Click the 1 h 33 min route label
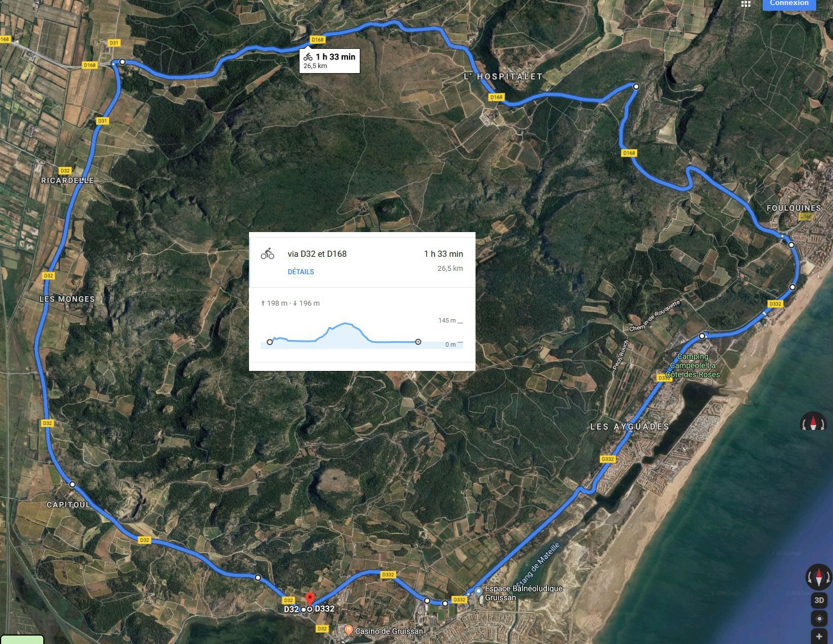This screenshot has width=833, height=644. click(x=329, y=61)
